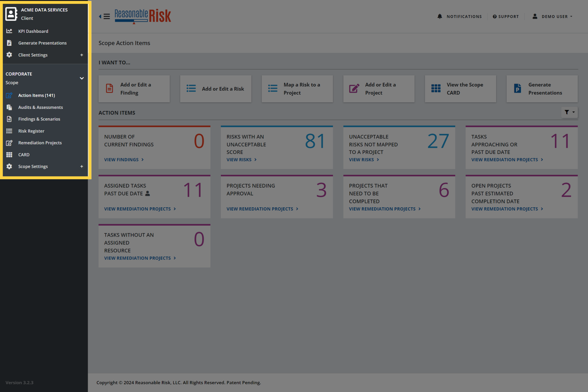
Task: Click the Reasonable Risk logo
Action: pyautogui.click(x=143, y=16)
